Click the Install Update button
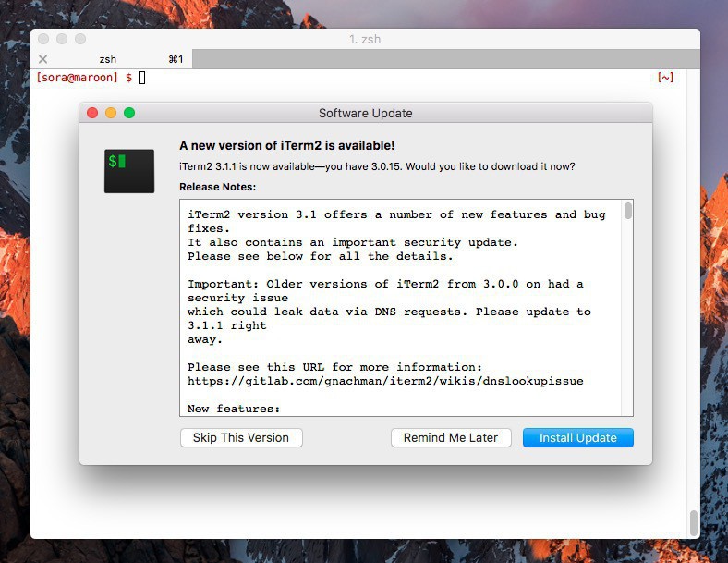The height and width of the screenshot is (563, 728). click(x=578, y=437)
